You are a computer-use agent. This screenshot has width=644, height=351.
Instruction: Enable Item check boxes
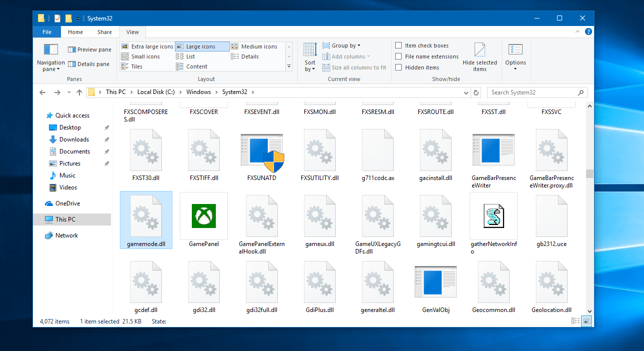399,45
